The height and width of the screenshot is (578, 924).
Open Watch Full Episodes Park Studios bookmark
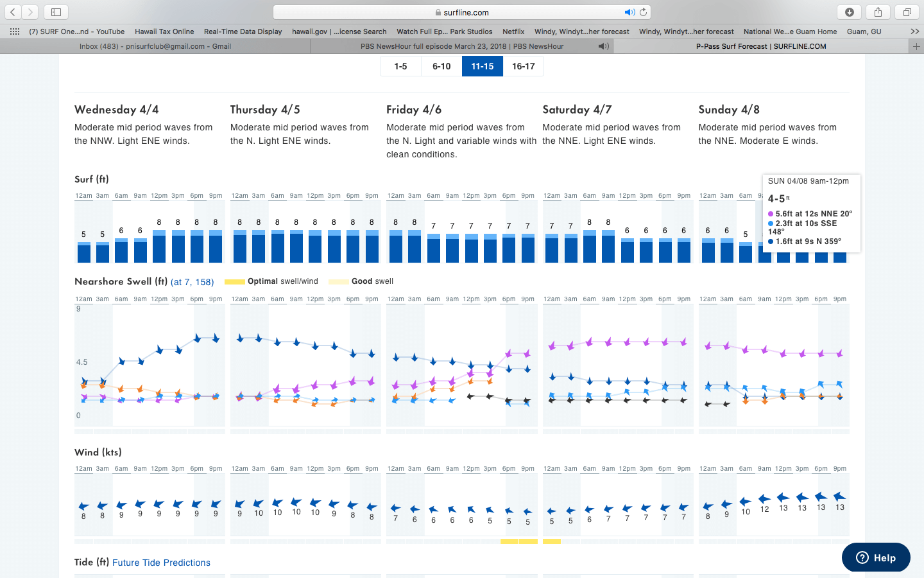coord(444,31)
